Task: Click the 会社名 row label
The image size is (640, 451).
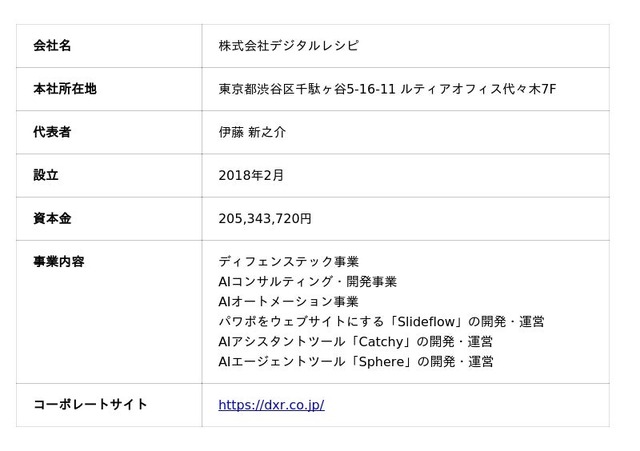Action: point(52,45)
